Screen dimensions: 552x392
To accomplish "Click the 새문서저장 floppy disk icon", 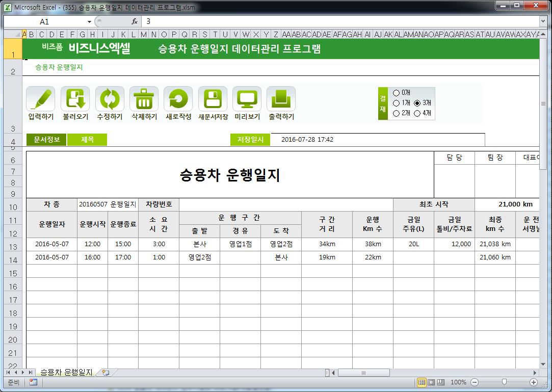I will (213, 99).
